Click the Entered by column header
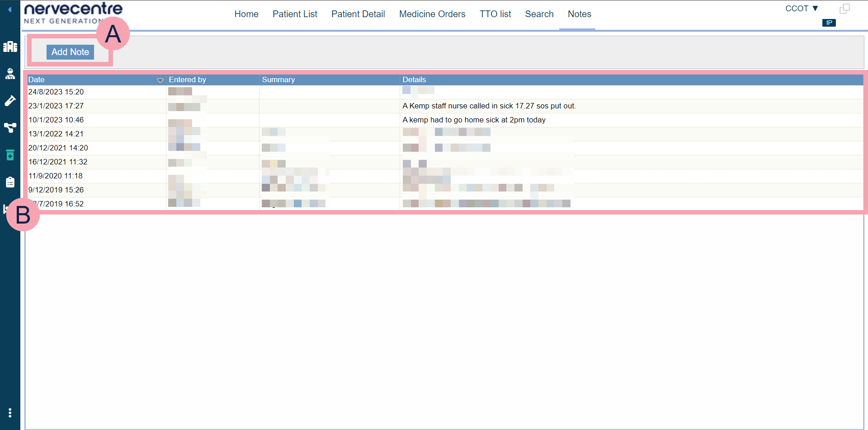Screen dimensions: 868x430 [x=187, y=80]
